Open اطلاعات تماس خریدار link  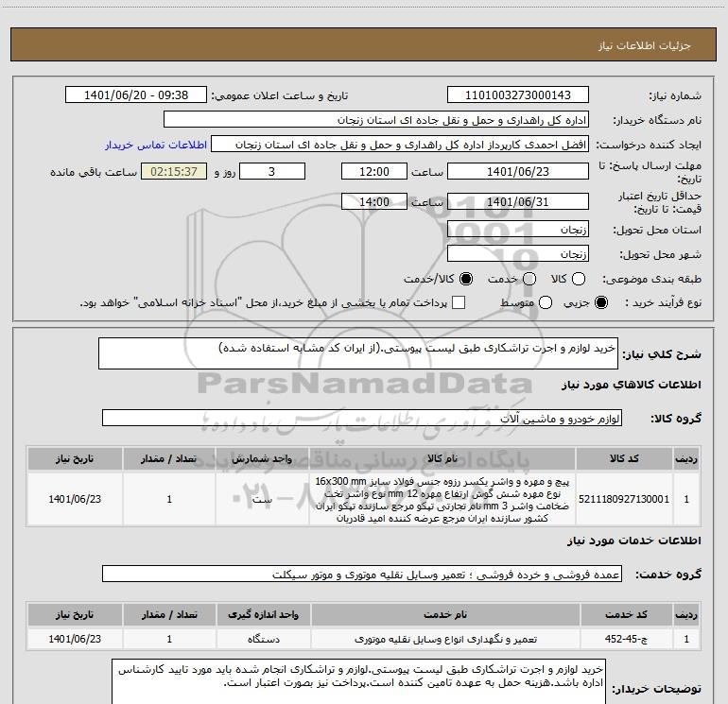(x=156, y=145)
